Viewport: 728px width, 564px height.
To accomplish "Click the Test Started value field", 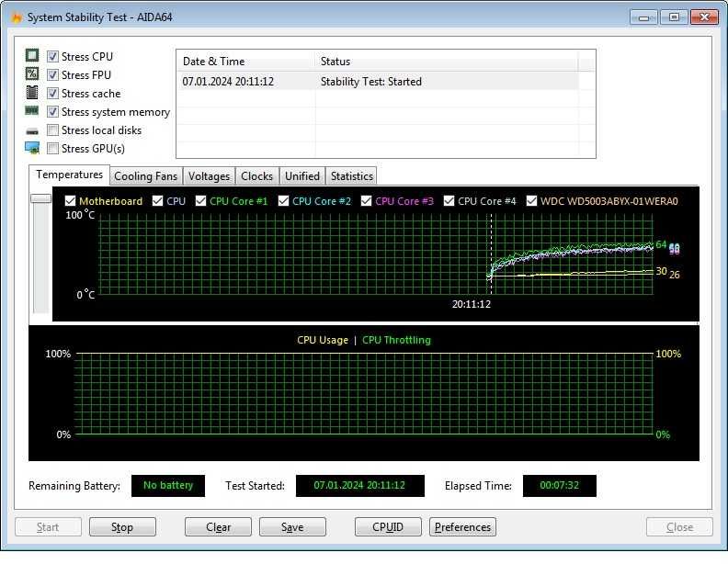I will (x=359, y=486).
